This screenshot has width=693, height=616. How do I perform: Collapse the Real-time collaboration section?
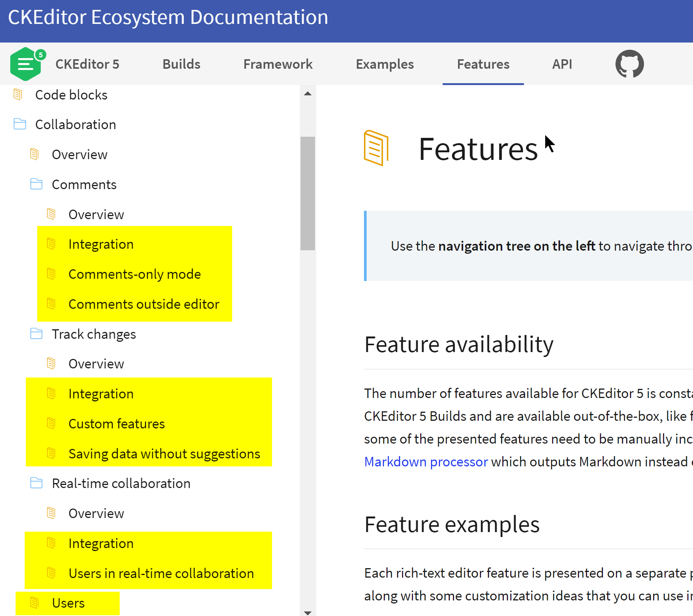[121, 483]
